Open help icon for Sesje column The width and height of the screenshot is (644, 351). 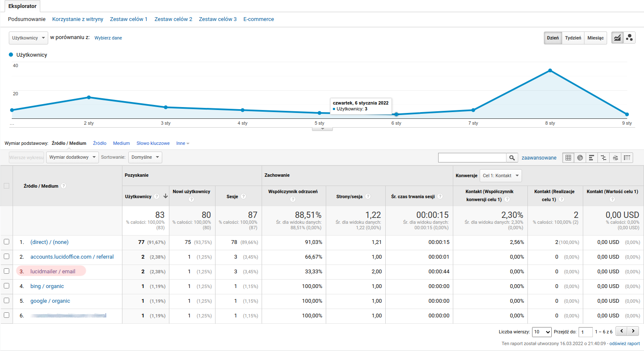[244, 196]
